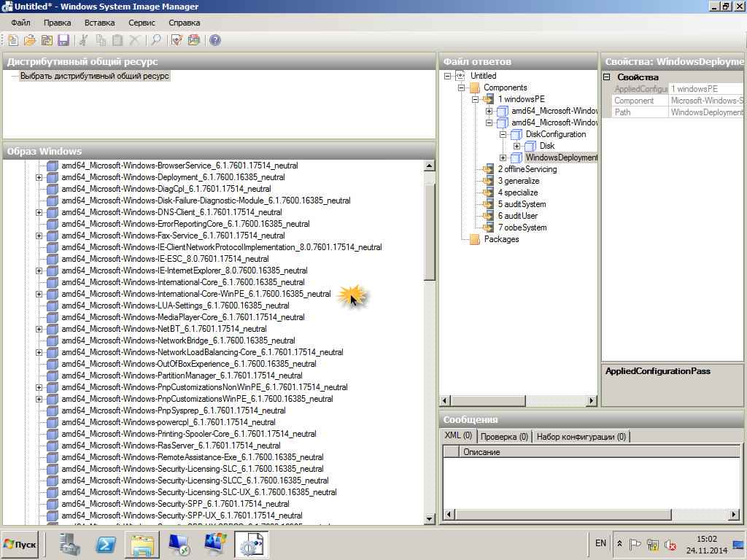
Task: Save the answer file with floppy icon
Action: 63,41
